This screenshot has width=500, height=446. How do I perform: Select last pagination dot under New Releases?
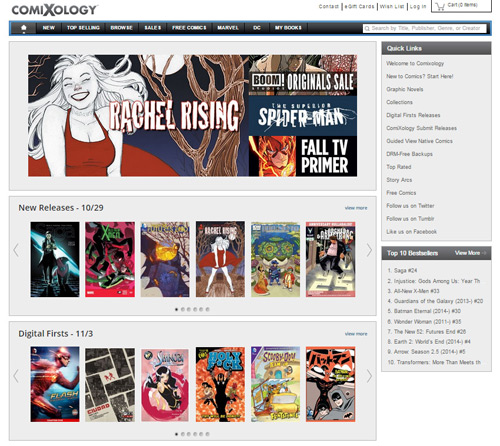point(208,309)
